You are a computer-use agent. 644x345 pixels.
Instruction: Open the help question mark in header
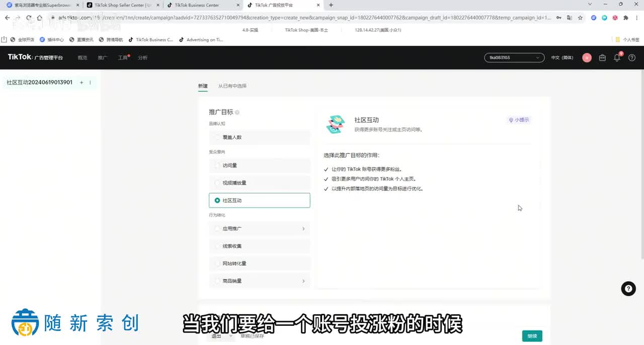pyautogui.click(x=632, y=58)
